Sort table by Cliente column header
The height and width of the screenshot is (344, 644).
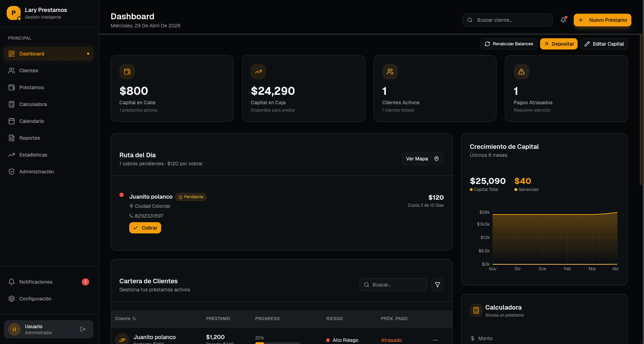[x=125, y=319]
